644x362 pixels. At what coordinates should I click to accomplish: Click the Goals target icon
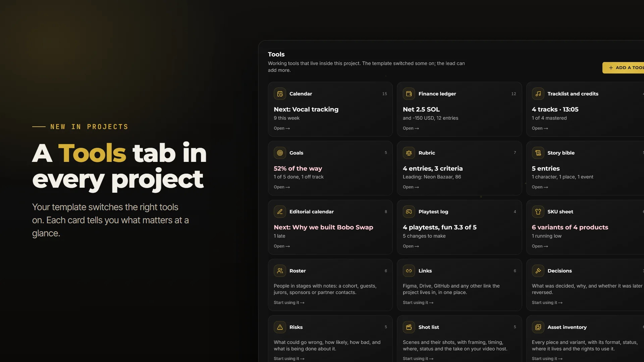tap(280, 153)
